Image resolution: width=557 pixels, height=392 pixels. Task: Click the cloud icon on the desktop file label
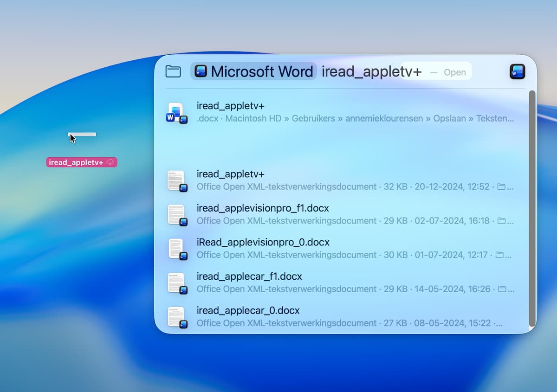110,162
